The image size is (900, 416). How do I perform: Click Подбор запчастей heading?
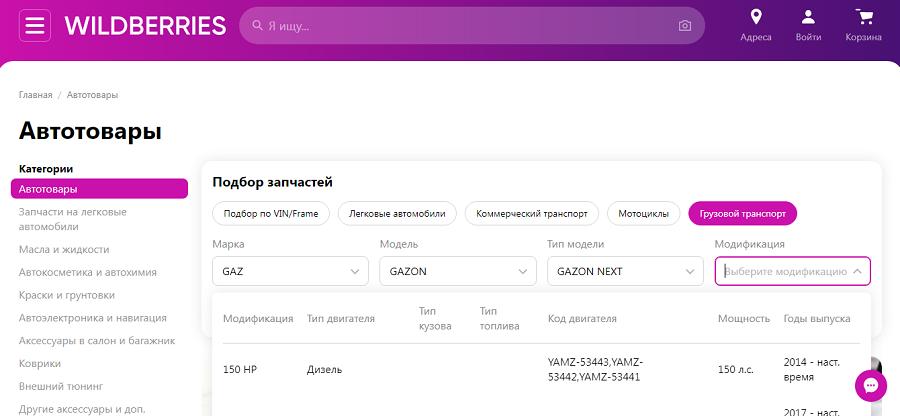point(273,182)
